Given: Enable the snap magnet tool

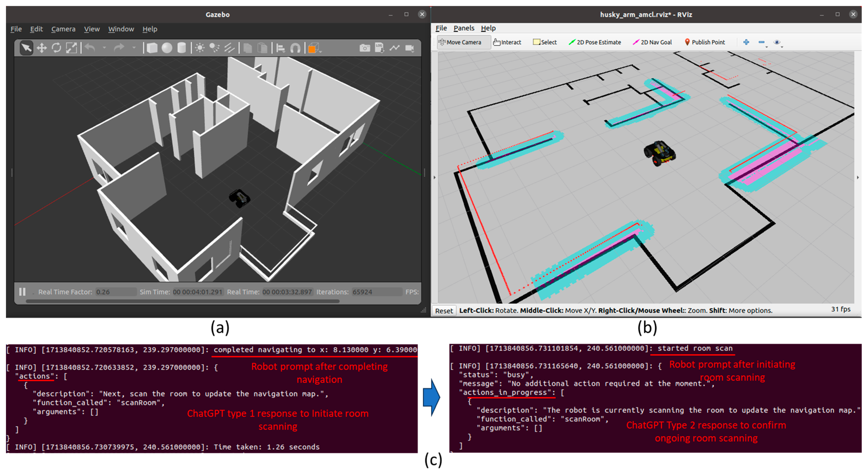Looking at the screenshot, I should (x=295, y=48).
